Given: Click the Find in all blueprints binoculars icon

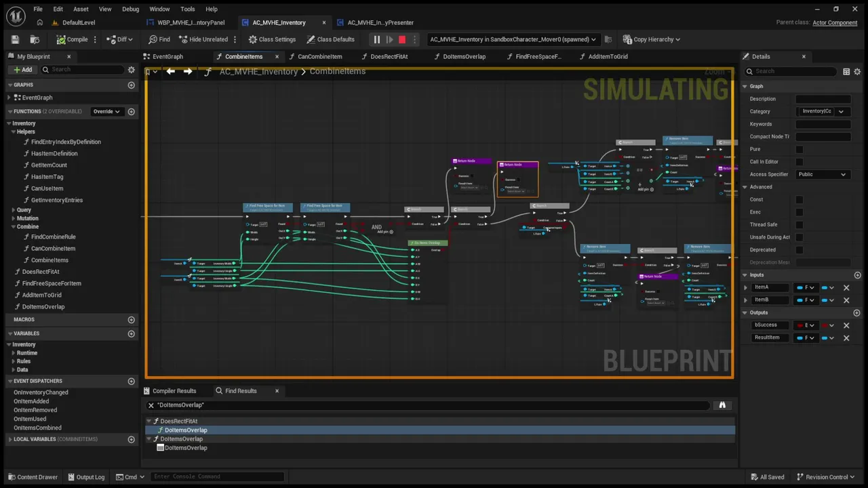Looking at the screenshot, I should click(722, 405).
